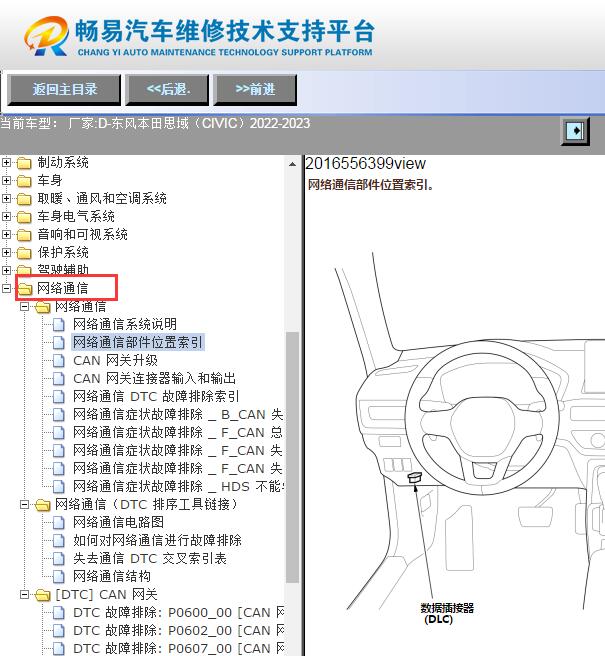Expand the 车身 folder node
This screenshot has width=605, height=656.
[x=6, y=180]
